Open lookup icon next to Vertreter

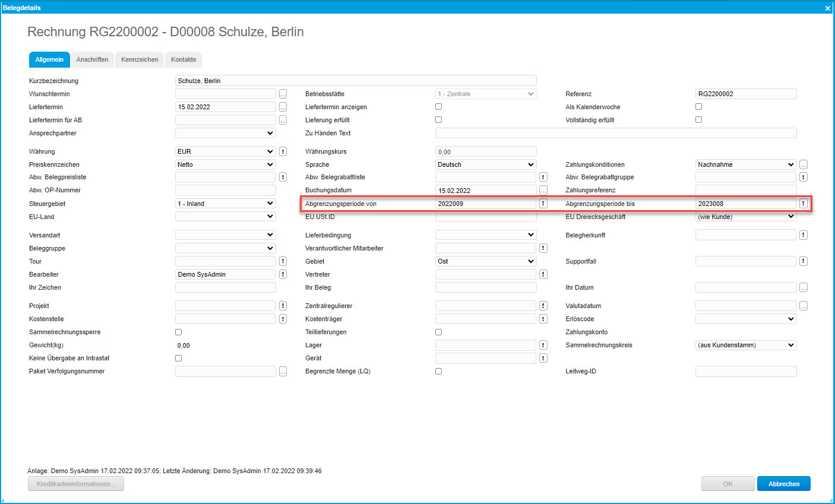point(543,274)
